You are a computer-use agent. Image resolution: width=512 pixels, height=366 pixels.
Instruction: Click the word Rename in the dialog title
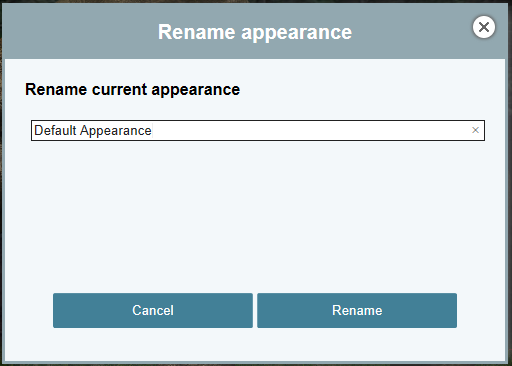(197, 32)
